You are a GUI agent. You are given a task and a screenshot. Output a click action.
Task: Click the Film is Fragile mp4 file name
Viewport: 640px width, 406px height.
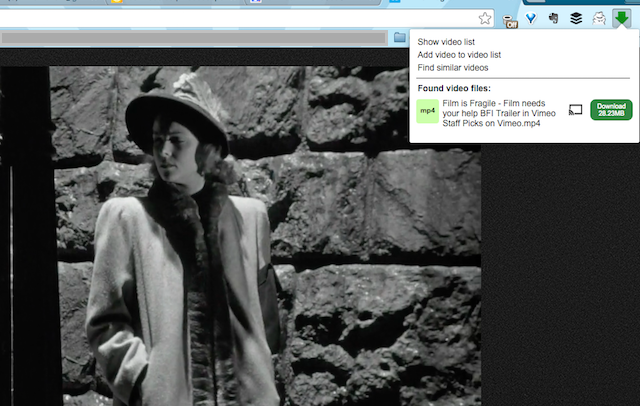click(499, 113)
